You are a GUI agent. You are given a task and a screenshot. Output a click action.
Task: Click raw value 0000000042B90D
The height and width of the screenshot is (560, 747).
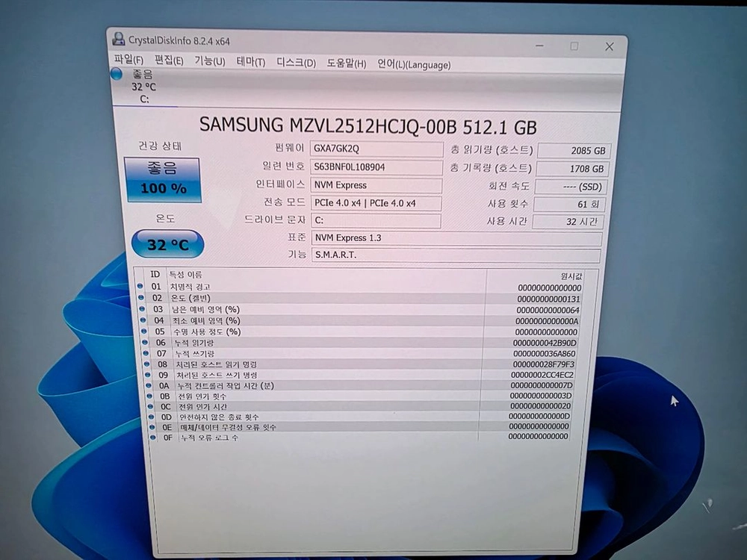coord(545,343)
